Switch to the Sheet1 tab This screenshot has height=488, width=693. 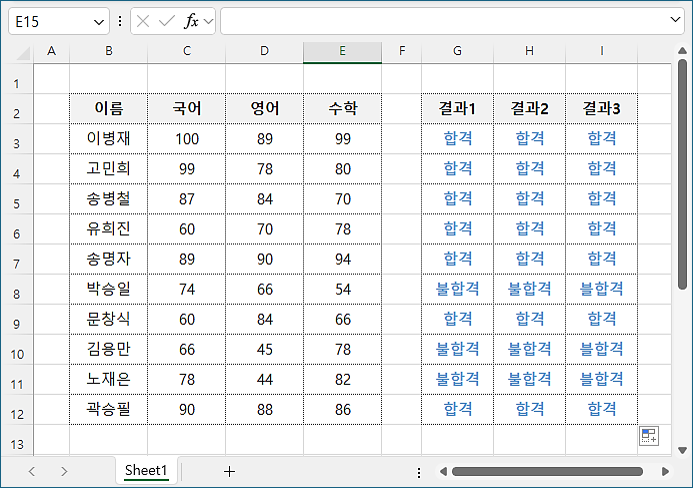coord(146,471)
